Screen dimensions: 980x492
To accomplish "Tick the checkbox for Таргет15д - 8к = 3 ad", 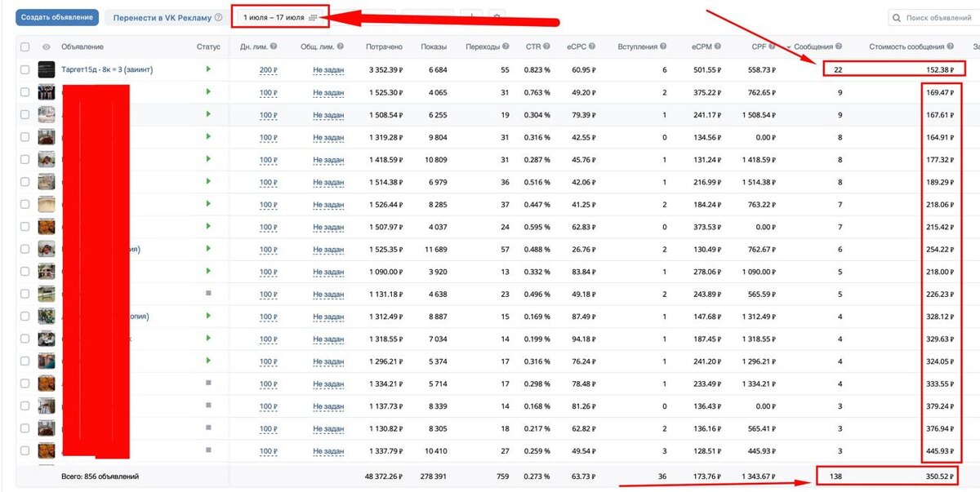I will pos(26,69).
